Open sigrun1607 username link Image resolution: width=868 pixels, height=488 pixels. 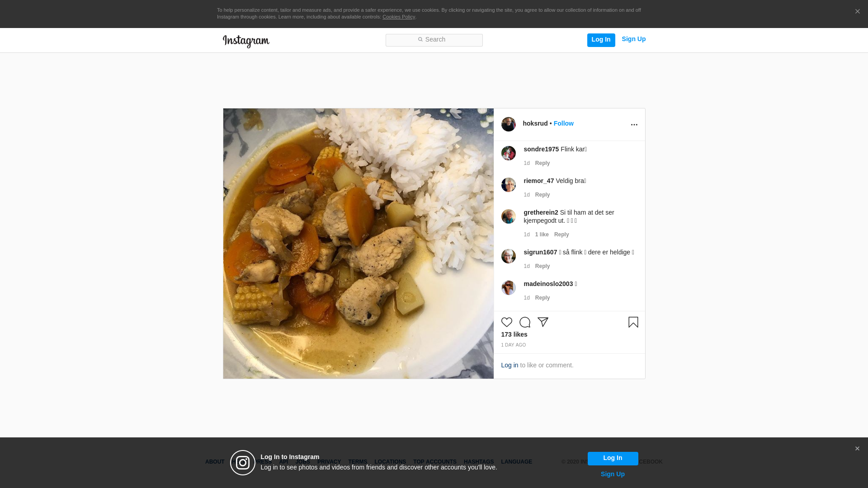coord(540,252)
